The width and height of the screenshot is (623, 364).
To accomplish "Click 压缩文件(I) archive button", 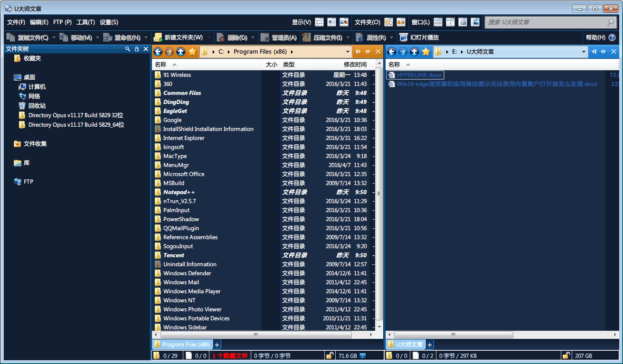I will pos(322,37).
